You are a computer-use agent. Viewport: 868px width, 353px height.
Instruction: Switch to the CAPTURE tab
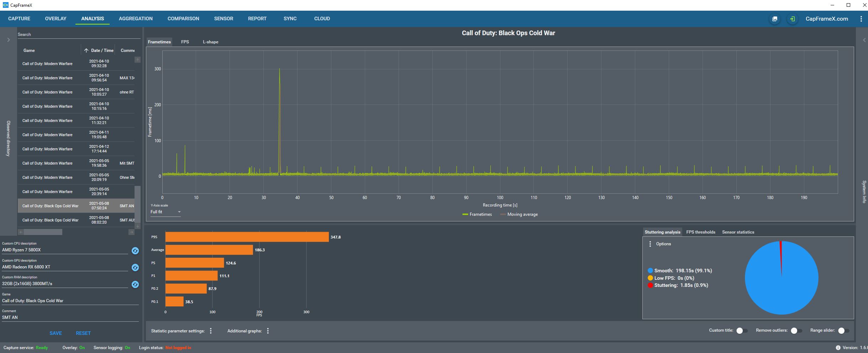pyautogui.click(x=19, y=18)
